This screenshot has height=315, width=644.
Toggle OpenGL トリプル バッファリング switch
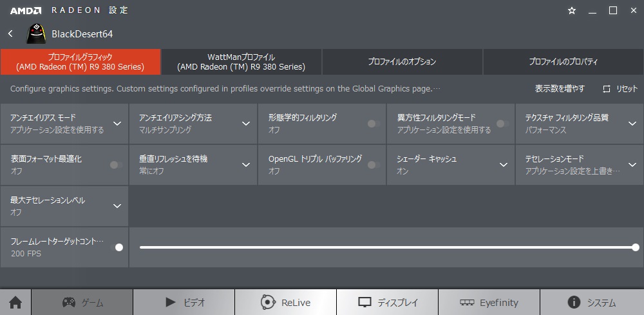click(374, 165)
